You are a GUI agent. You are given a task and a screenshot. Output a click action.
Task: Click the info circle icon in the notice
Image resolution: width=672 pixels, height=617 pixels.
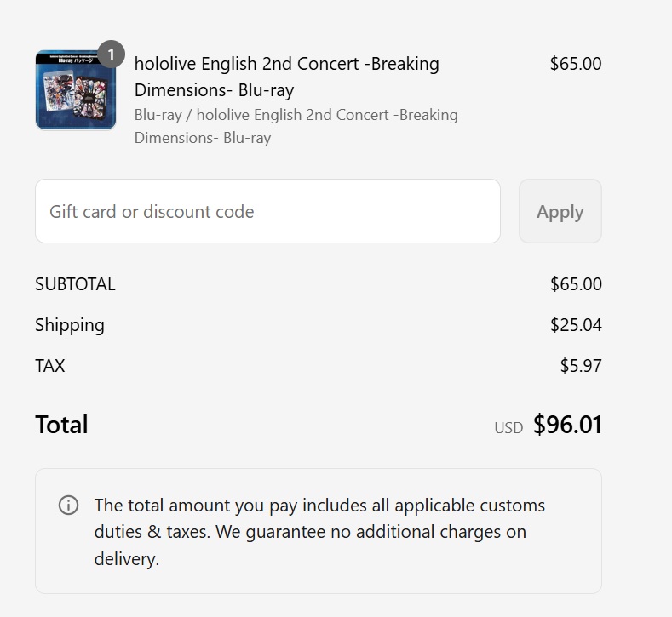(x=68, y=506)
